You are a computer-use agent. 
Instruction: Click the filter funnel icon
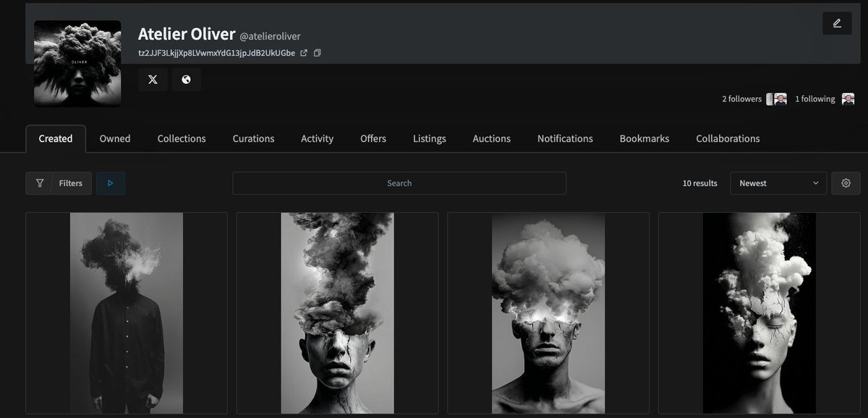40,183
